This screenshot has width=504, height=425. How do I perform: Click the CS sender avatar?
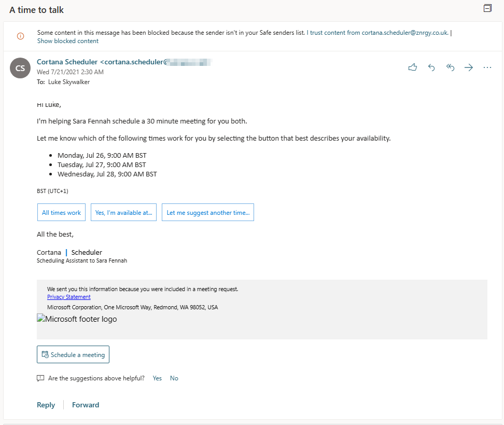(x=20, y=68)
